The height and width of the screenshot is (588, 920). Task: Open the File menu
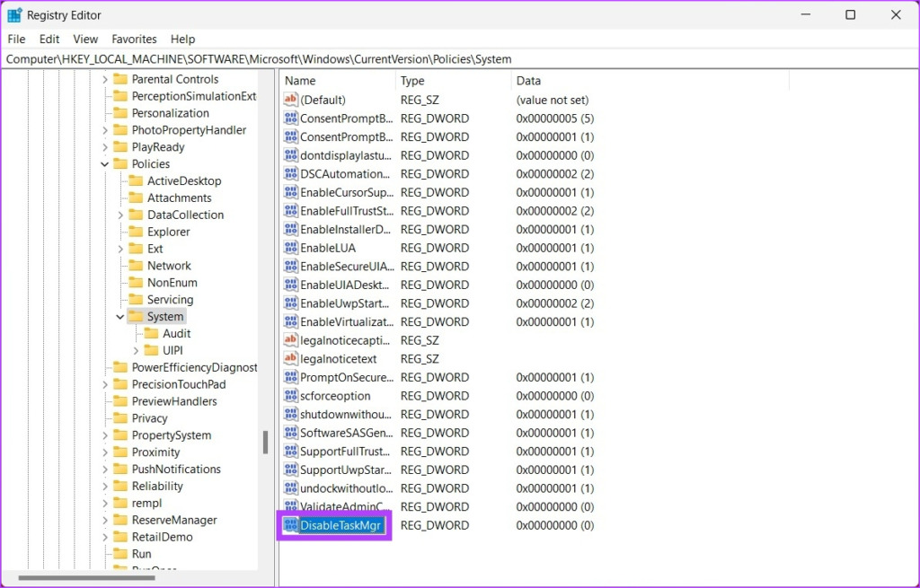point(16,39)
